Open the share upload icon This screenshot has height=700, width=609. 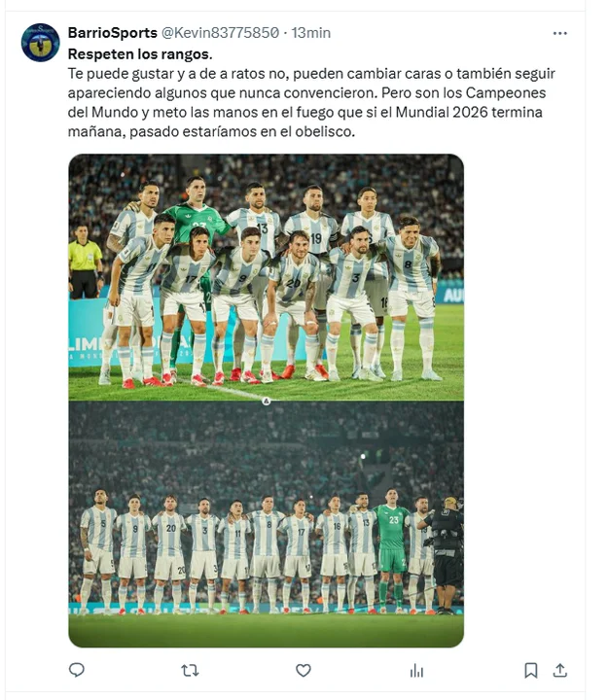[x=559, y=670]
